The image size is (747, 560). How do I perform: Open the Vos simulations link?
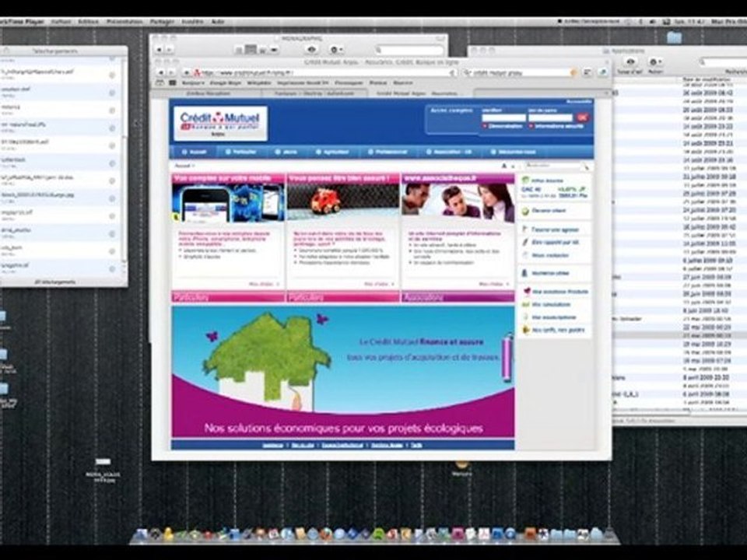pos(551,304)
